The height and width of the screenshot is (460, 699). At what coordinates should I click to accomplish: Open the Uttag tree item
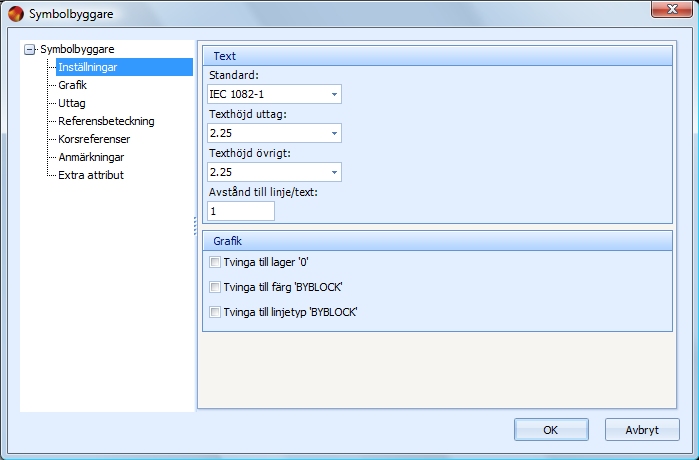[72, 103]
